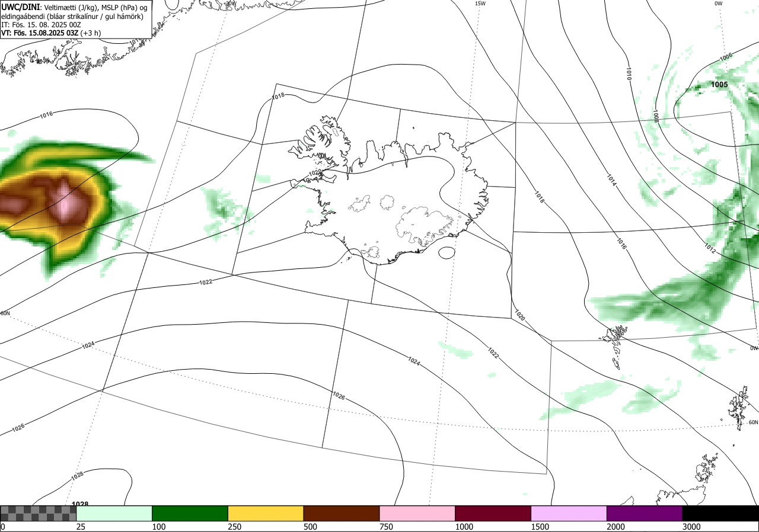
Task: Click the legend value 100
Action: 159,527
